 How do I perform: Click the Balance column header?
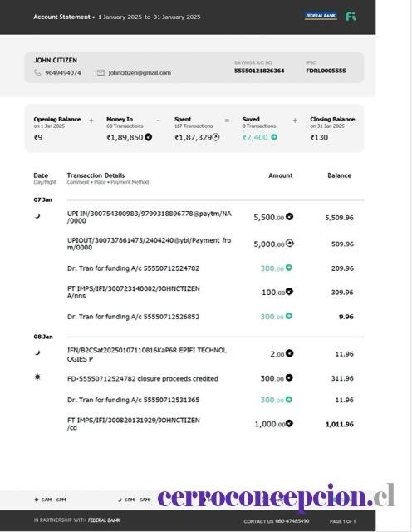[340, 175]
